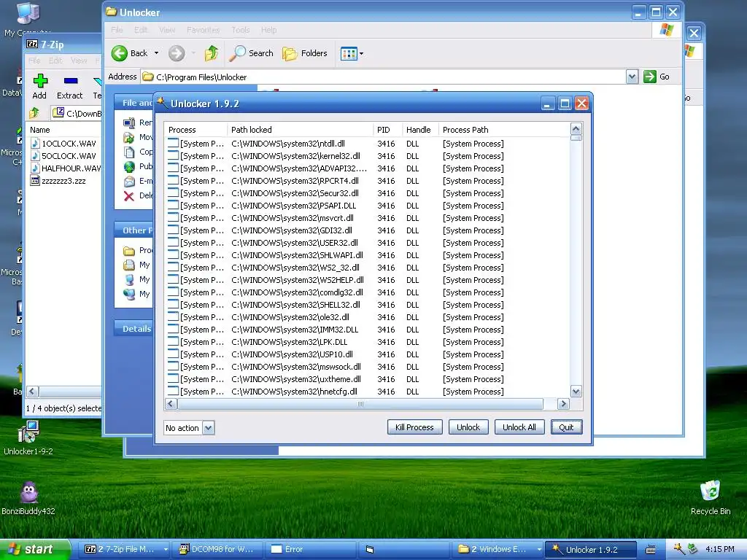
Task: Click the Explorer address path field
Action: point(384,77)
